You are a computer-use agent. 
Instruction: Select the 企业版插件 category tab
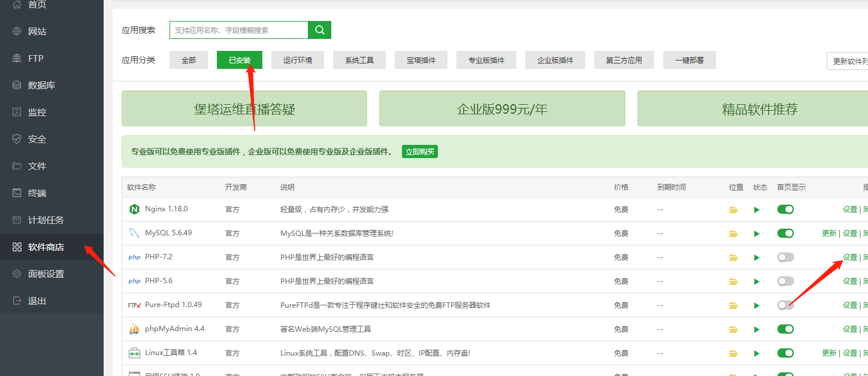[x=555, y=60]
